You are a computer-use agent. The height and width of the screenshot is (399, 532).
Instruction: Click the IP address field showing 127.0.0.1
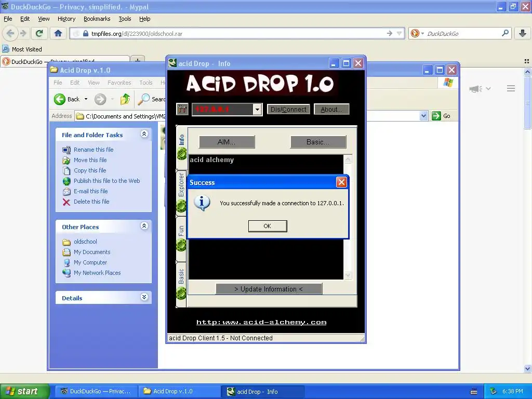point(222,109)
